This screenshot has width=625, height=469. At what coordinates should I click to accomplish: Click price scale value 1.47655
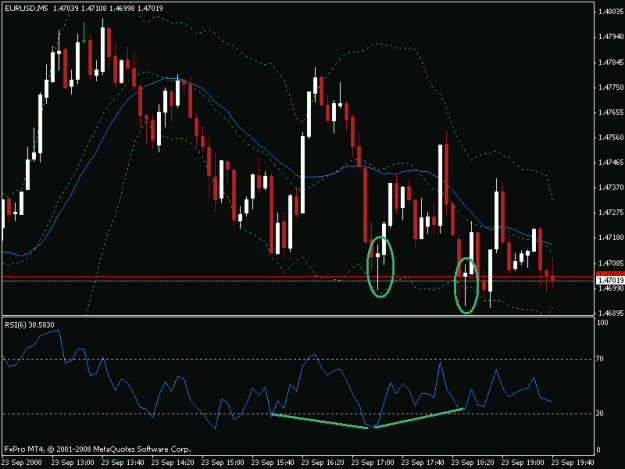611,112
